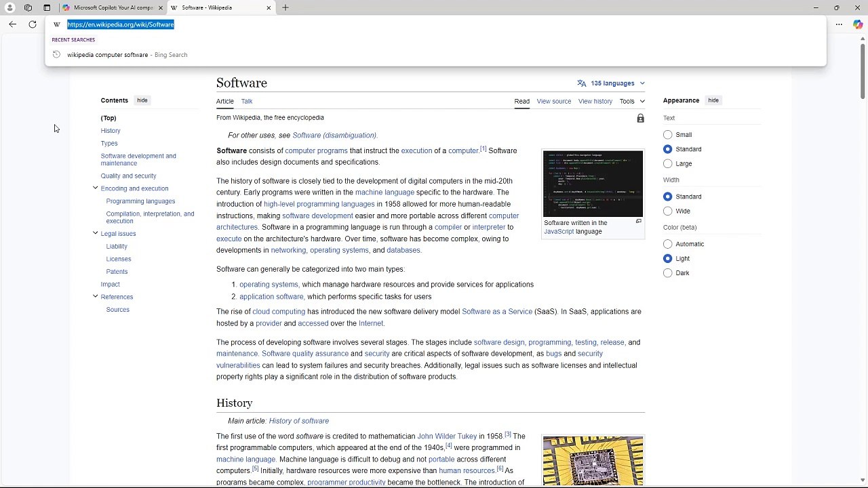Open the microchip thumbnail image in History
Image resolution: width=868 pixels, height=488 pixels.
pyautogui.click(x=593, y=461)
